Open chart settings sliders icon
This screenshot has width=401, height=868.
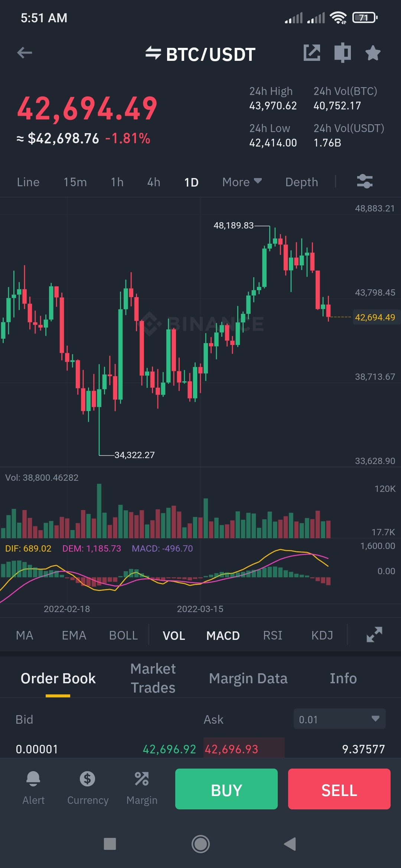[x=365, y=182]
